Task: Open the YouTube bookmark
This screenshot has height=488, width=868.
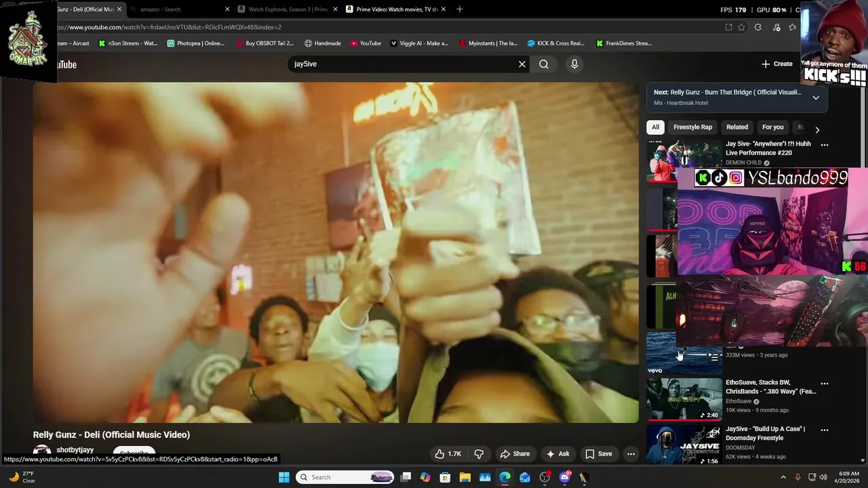Action: (x=366, y=43)
